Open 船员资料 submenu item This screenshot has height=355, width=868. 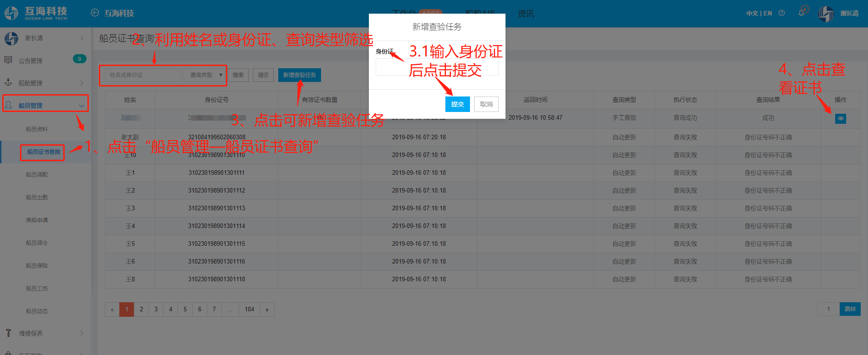tap(37, 129)
